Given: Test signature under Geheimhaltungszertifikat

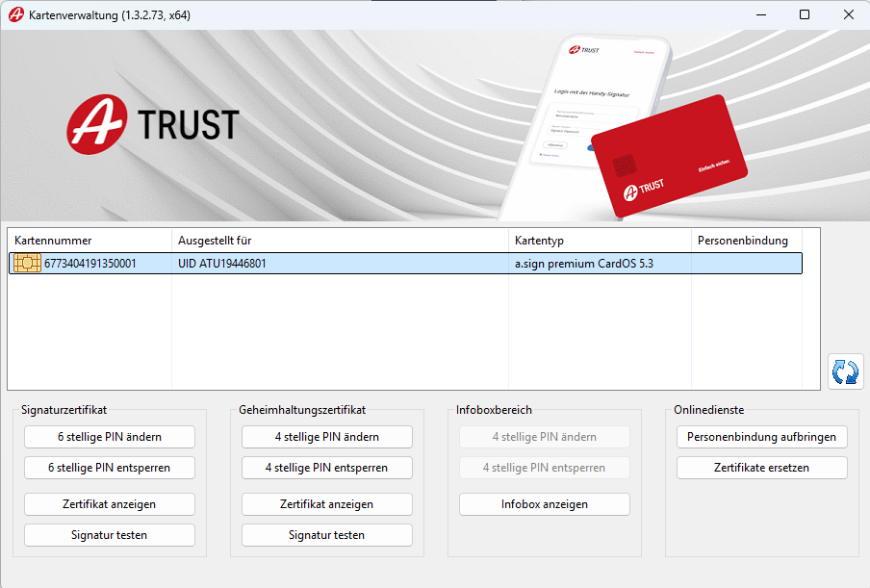Looking at the screenshot, I should tap(327, 535).
